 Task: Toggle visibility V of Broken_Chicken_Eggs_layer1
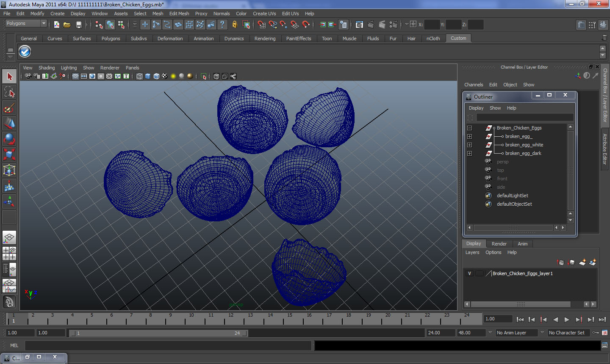click(469, 273)
